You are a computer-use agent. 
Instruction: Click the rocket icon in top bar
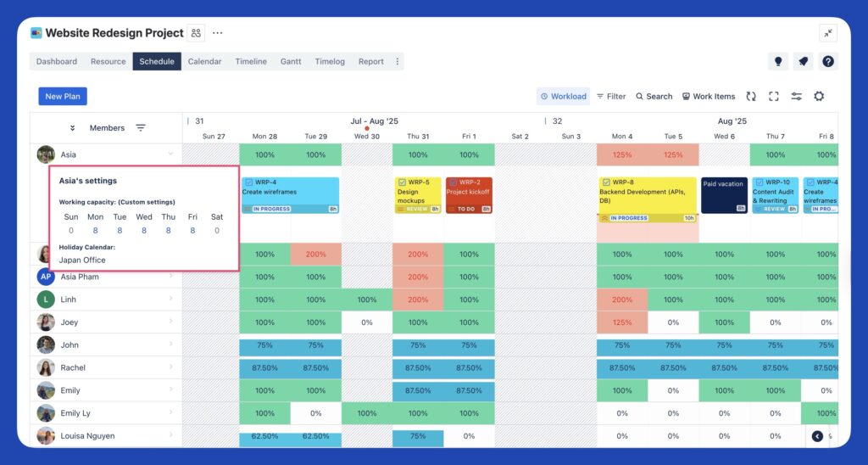pyautogui.click(x=803, y=62)
